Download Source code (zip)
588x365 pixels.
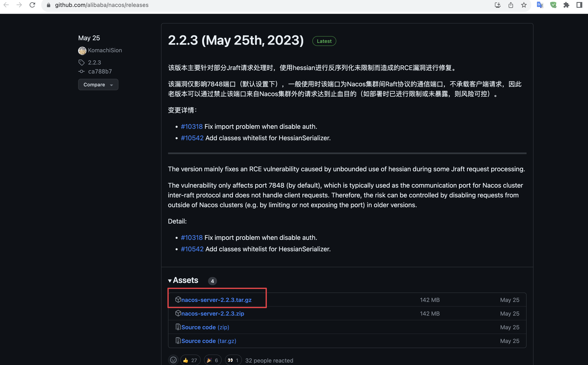(x=205, y=327)
